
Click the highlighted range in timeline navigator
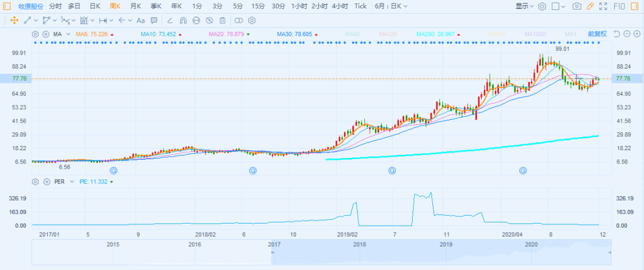441,253
